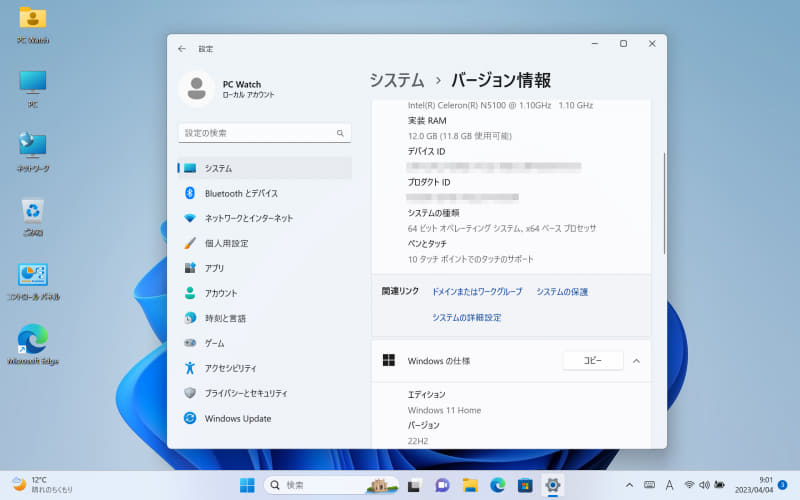Click the privacy shield icon
This screenshot has height=500, width=800.
(x=190, y=393)
